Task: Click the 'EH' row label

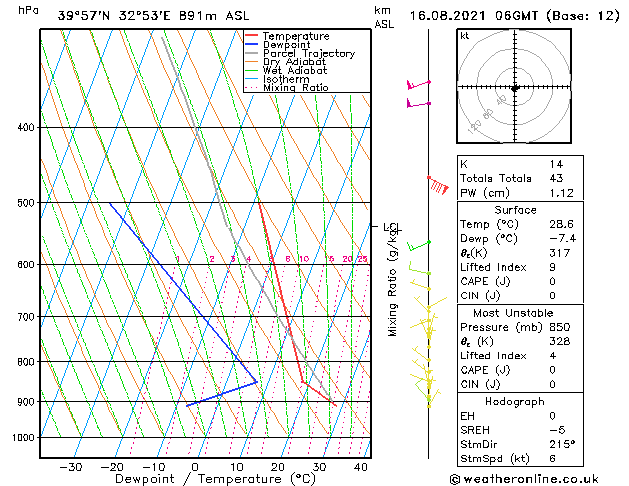Action: (x=467, y=416)
